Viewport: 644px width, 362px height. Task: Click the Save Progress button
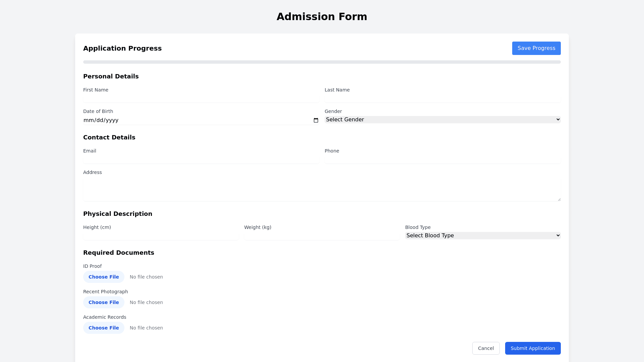coord(536,48)
